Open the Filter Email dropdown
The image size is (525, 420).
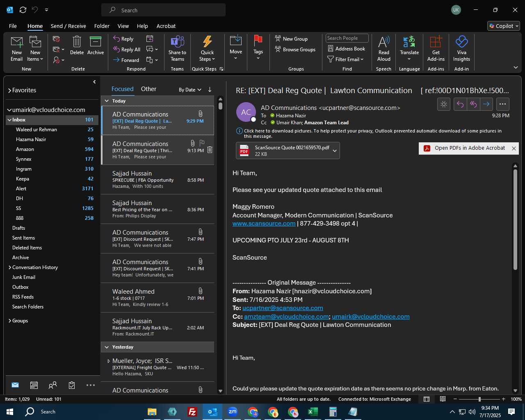346,59
